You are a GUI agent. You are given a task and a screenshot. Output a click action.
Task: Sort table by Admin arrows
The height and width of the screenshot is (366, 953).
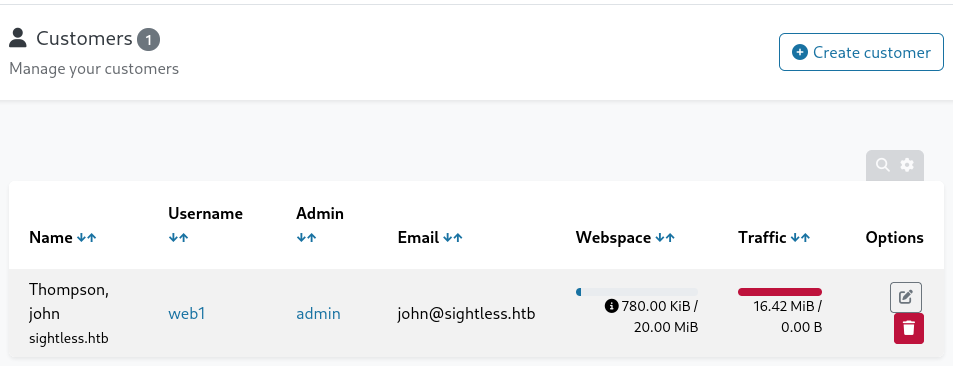(306, 238)
